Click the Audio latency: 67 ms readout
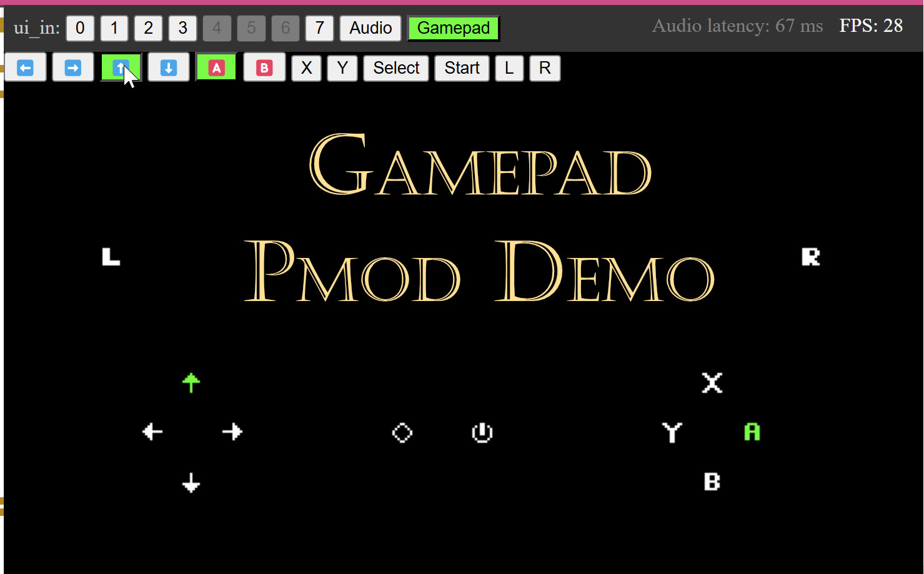 [737, 26]
